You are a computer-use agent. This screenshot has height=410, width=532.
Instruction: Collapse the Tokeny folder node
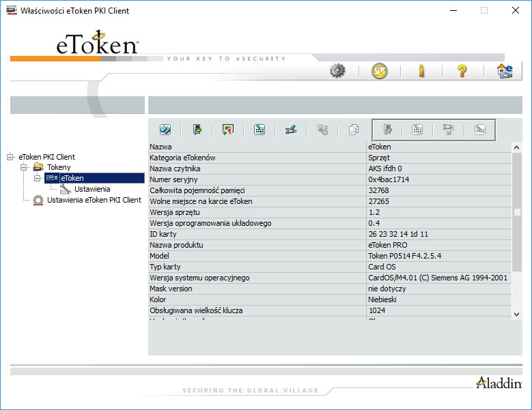[24, 168]
